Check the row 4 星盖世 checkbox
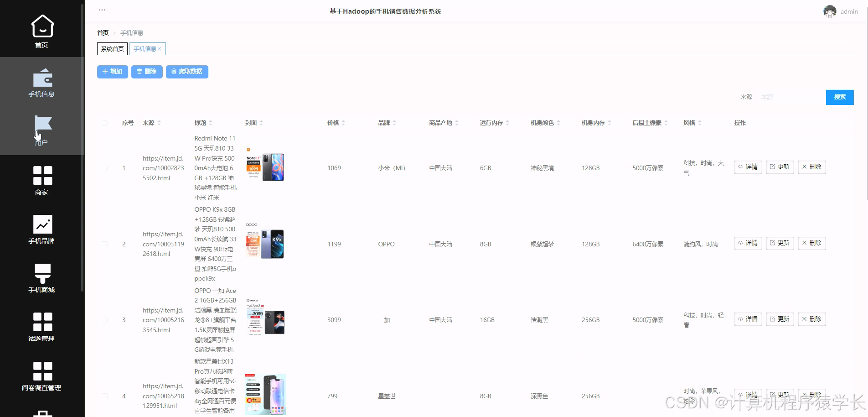Image resolution: width=868 pixels, height=417 pixels. click(x=105, y=396)
